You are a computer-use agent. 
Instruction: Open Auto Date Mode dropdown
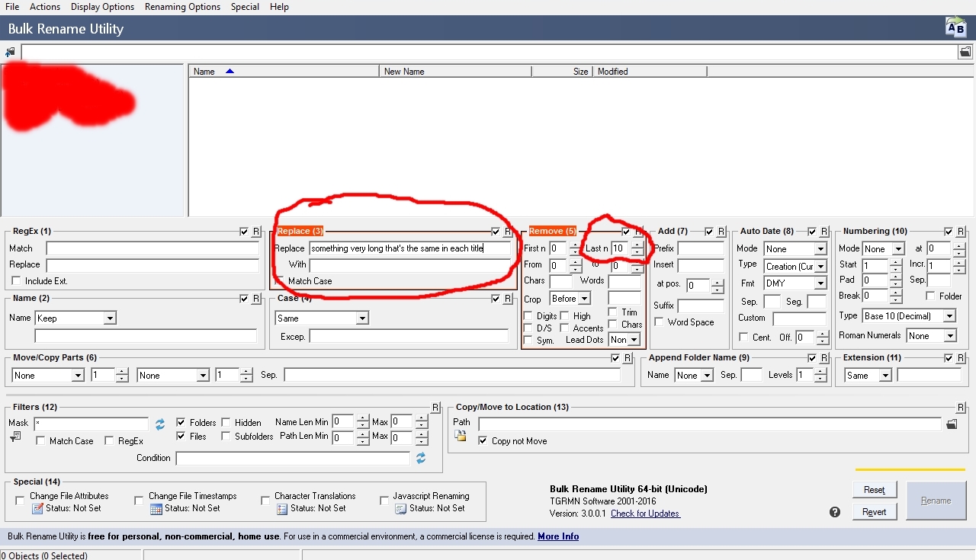pyautogui.click(x=795, y=249)
